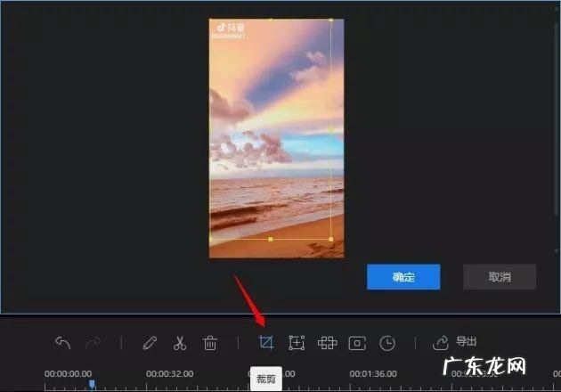
Task: Click the crop box right-middle handle
Action: pyautogui.click(x=331, y=130)
